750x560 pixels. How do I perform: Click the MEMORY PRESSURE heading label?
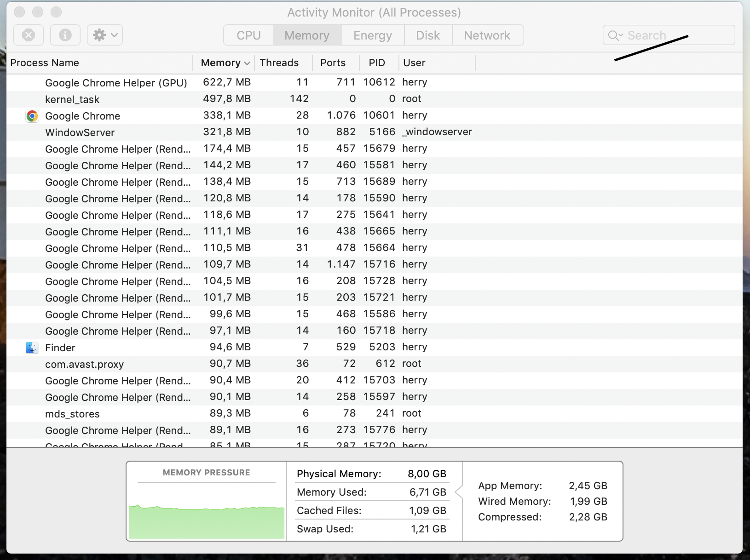coord(207,473)
